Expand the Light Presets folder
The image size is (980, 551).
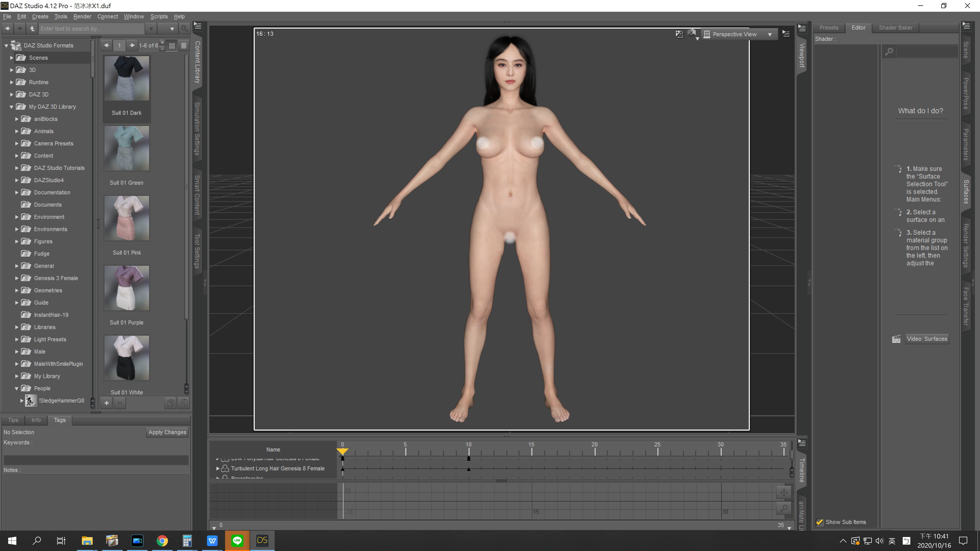click(x=17, y=340)
